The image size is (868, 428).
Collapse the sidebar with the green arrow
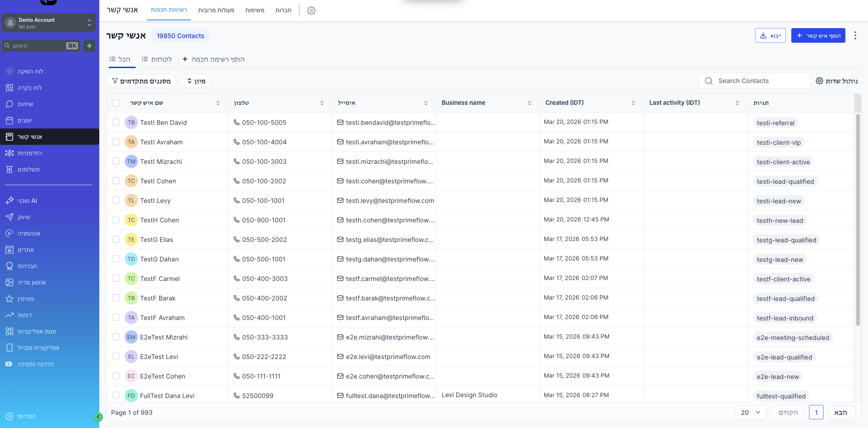[98, 417]
